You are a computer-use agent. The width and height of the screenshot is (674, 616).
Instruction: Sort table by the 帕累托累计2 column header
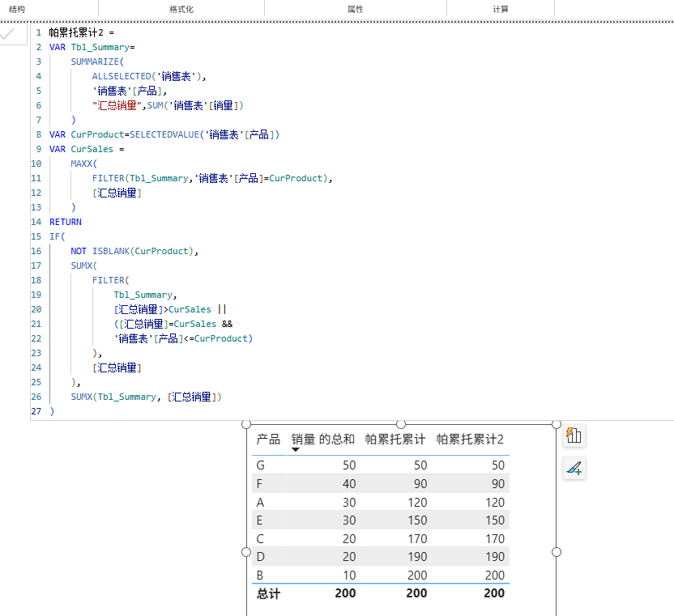click(x=470, y=439)
